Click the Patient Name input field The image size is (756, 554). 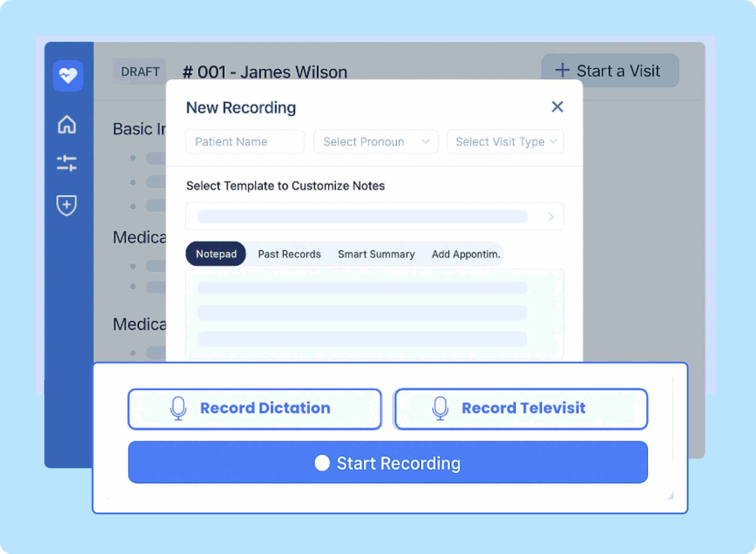(x=245, y=141)
